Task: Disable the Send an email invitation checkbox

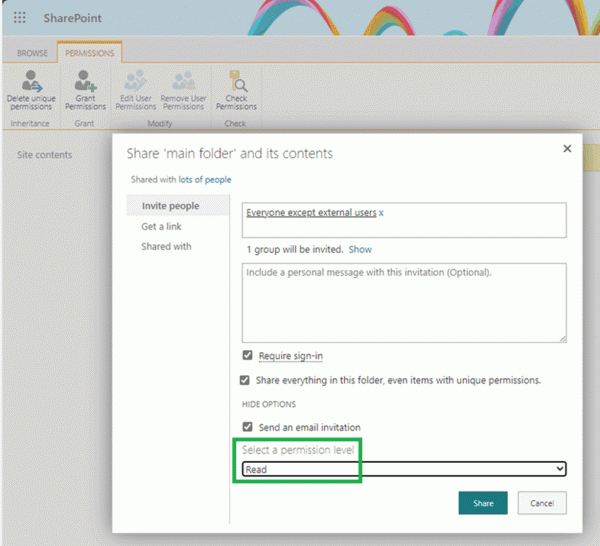Action: tap(248, 427)
